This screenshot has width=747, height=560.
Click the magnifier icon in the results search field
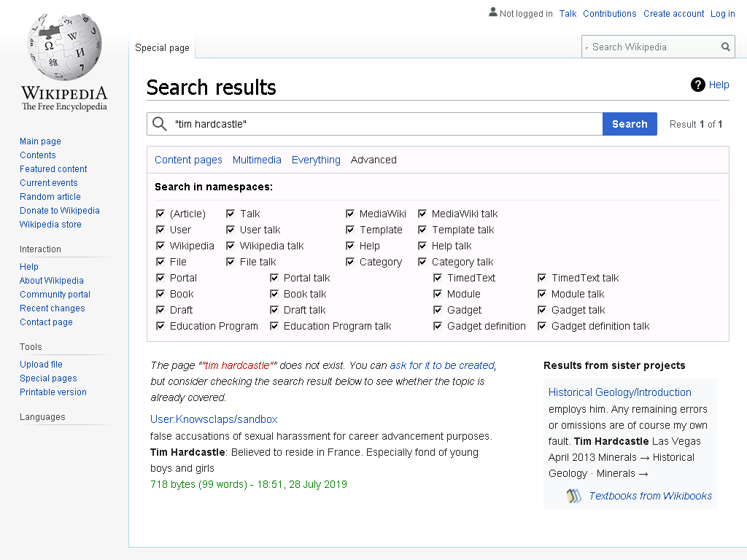tap(160, 124)
